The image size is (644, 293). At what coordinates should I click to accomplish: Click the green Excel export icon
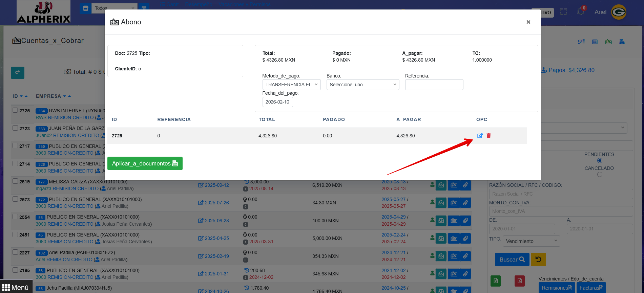coord(496,281)
